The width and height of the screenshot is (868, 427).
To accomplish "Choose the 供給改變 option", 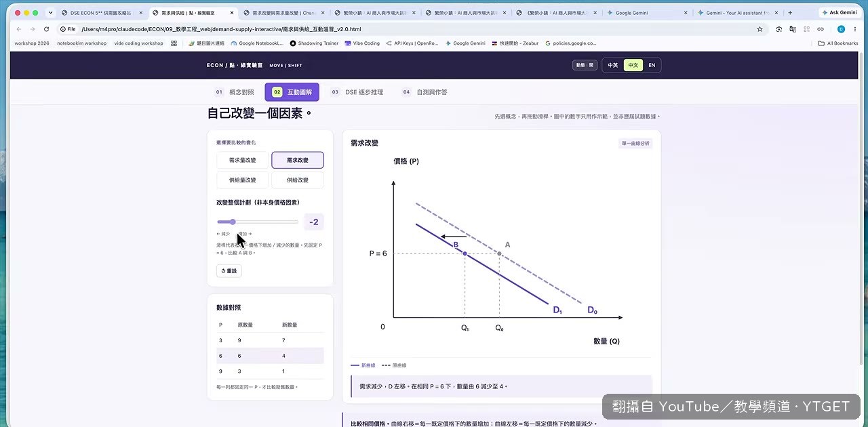I will (298, 180).
